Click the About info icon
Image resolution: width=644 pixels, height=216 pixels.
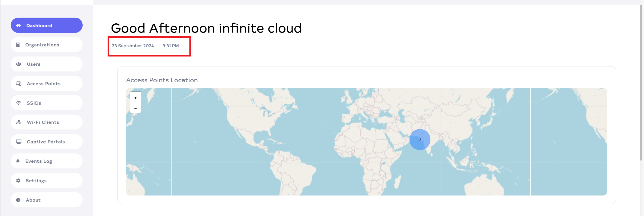point(18,200)
